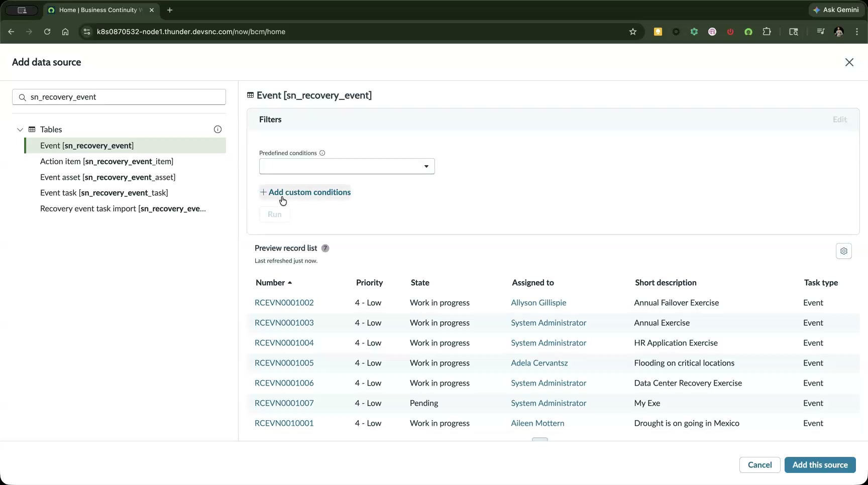Open record RCEVN0001004
Viewport: 868px width, 485px height.
point(284,343)
